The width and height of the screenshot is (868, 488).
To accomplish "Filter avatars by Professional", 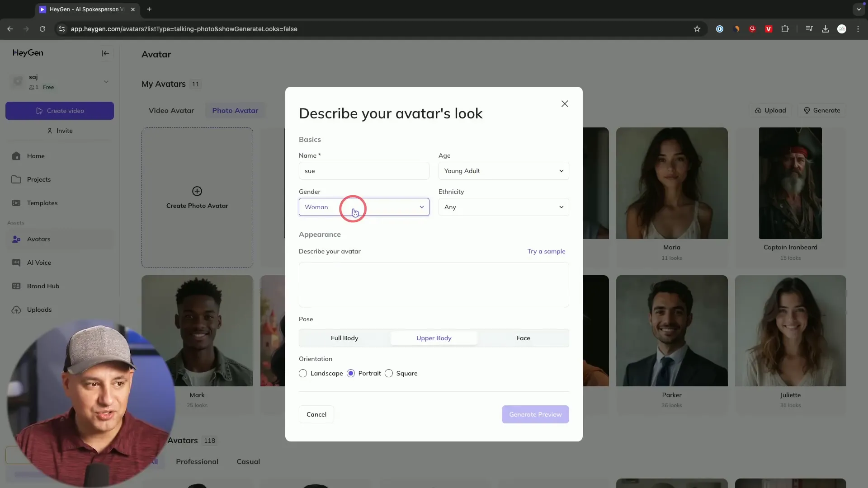I will coord(197,461).
